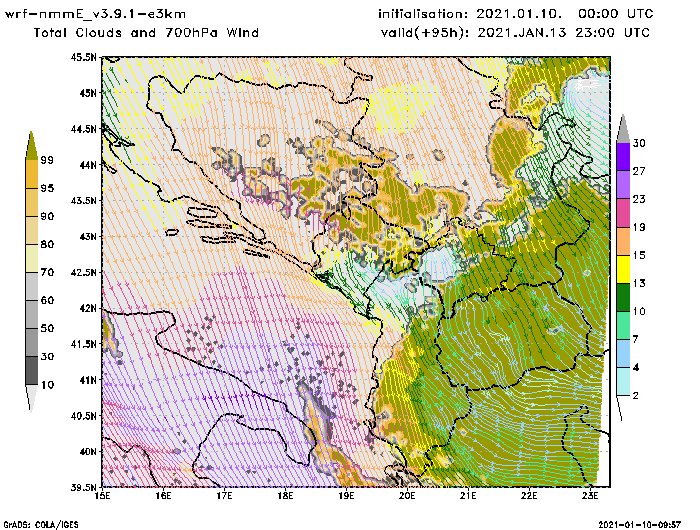Select the 16E longitude label
Image resolution: width=700 pixels, height=530 pixels.
[x=163, y=496]
